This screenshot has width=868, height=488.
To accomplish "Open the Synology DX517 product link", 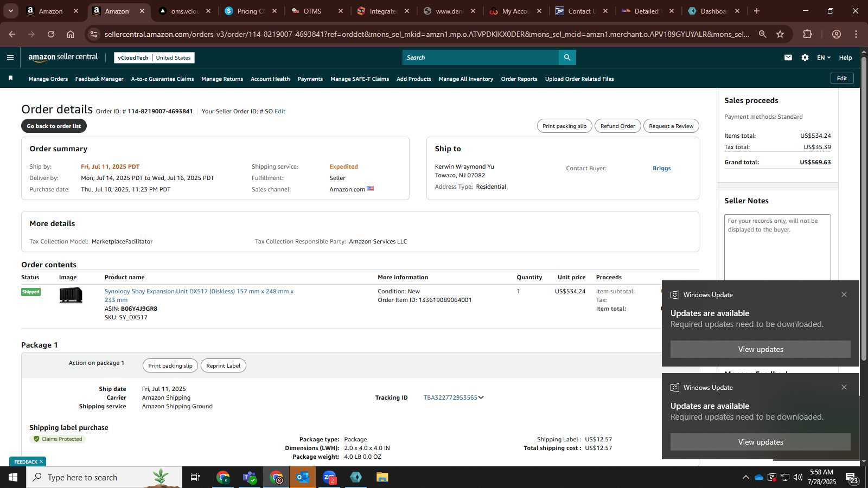I will coord(199,296).
